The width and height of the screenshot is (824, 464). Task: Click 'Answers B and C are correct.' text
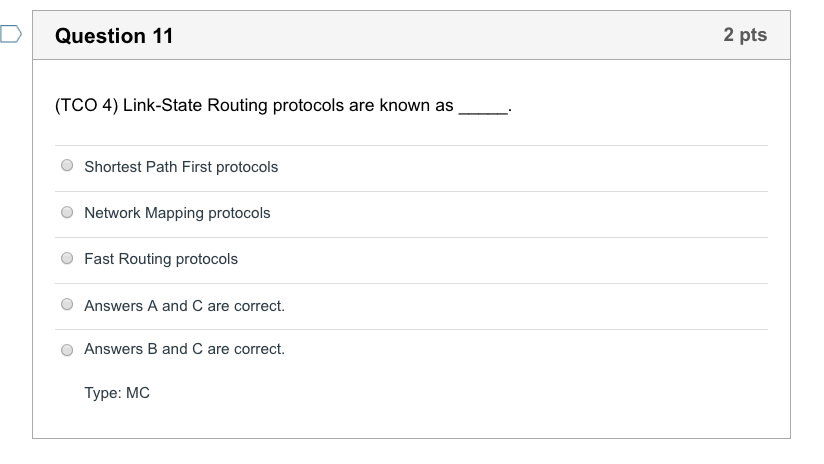tap(184, 349)
